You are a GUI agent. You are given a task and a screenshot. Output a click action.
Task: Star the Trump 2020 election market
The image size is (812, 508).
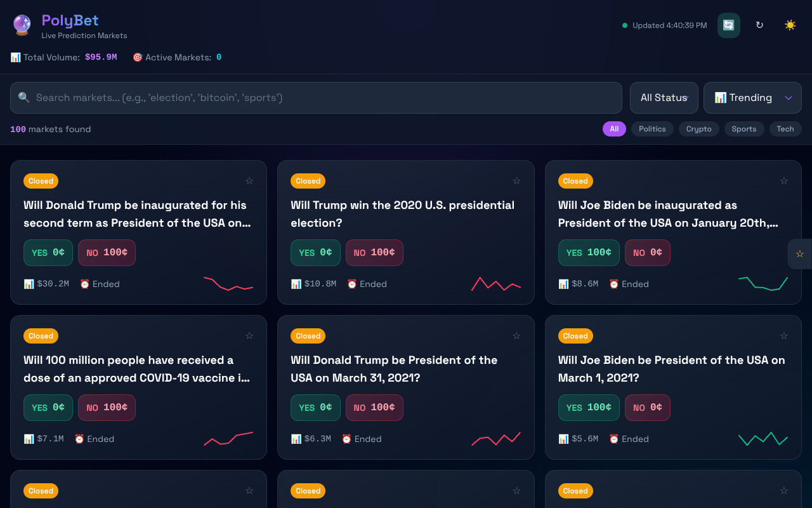coord(516,181)
